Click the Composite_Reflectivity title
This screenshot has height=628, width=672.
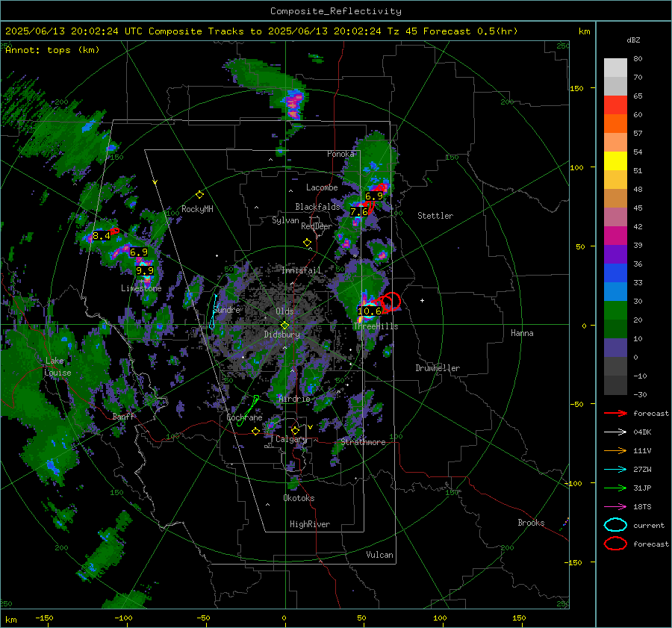[335, 11]
